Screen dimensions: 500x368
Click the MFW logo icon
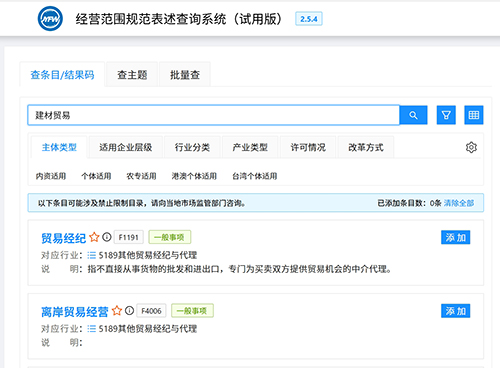50,19
